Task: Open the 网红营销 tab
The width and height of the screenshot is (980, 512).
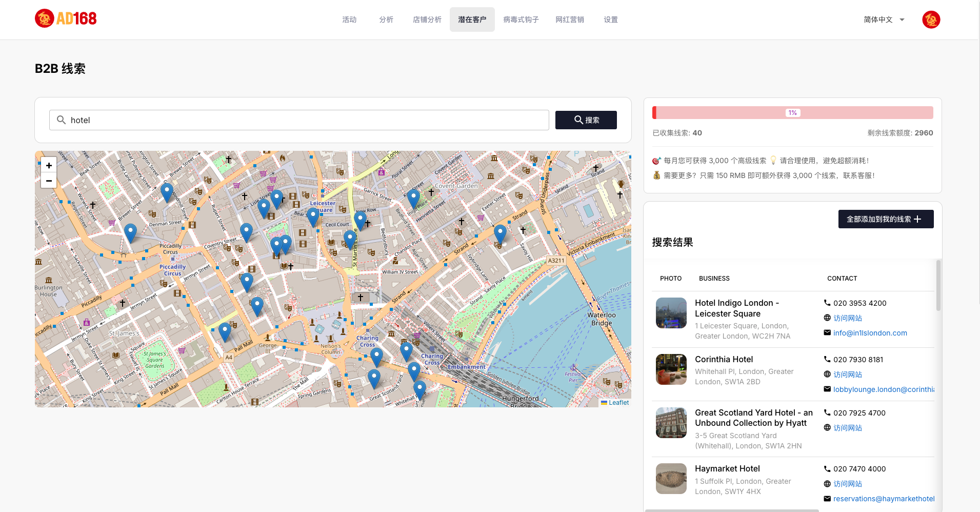Action: point(570,19)
